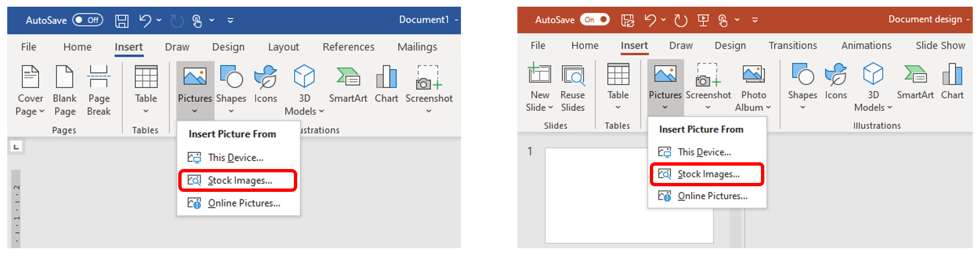Click the Cover Page icon in Word
The width and height of the screenshot is (980, 256).
click(30, 78)
